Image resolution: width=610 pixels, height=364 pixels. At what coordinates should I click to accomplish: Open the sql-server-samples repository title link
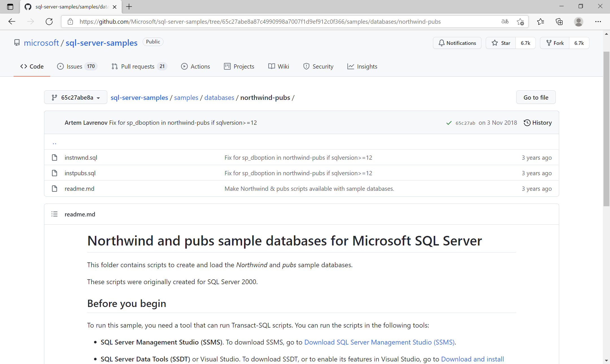(x=102, y=43)
